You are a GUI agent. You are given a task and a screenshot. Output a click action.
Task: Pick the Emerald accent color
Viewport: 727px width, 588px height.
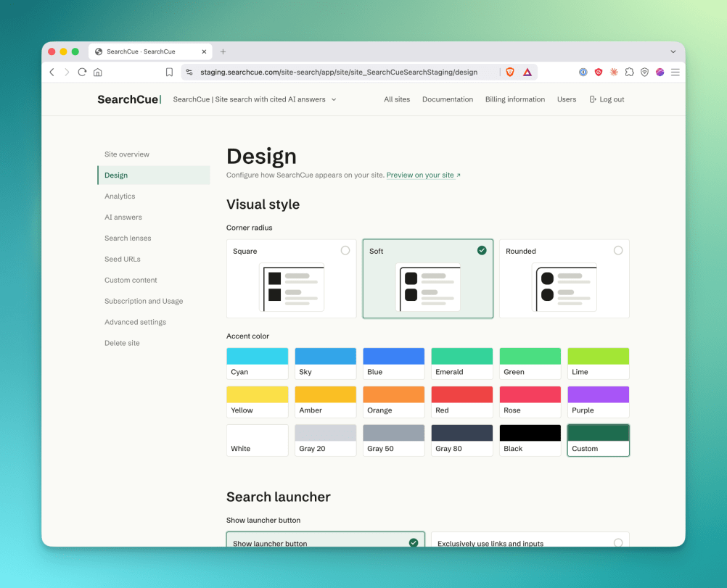click(461, 364)
